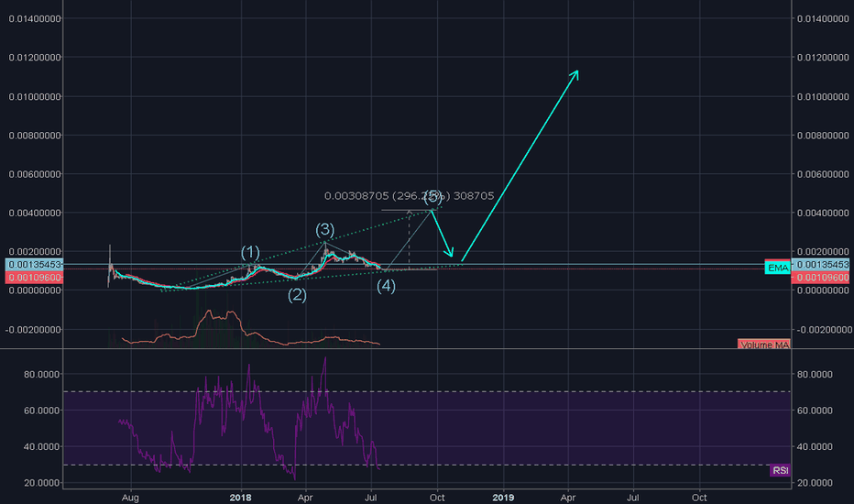The width and height of the screenshot is (854, 504).
Task: Select wave label (2) on chart
Action: point(298,295)
